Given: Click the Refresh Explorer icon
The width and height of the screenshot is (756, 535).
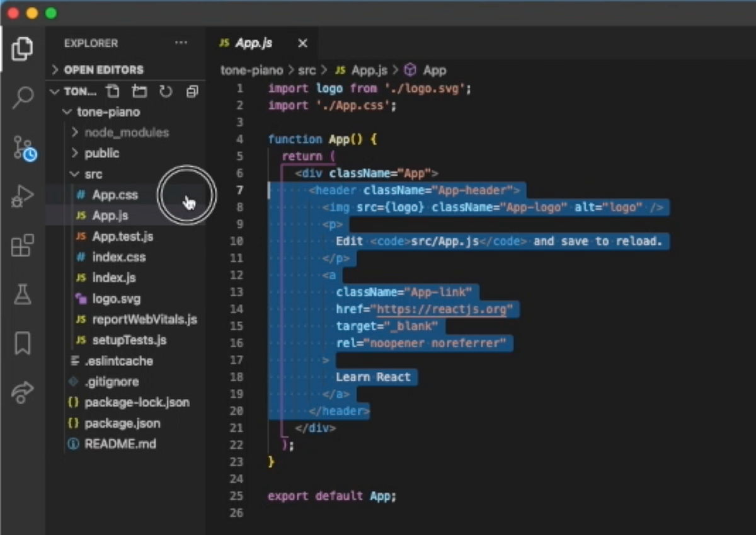Looking at the screenshot, I should click(x=166, y=91).
